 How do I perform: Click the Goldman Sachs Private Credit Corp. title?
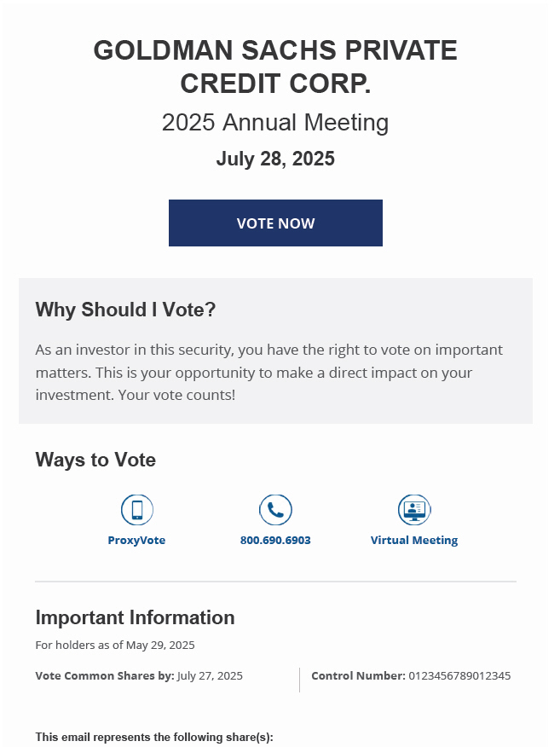pos(275,67)
